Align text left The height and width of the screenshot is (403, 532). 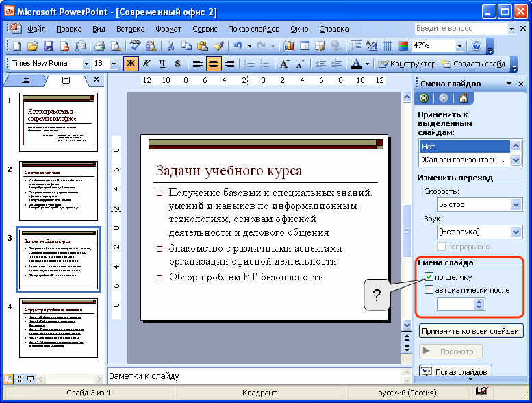[197, 64]
